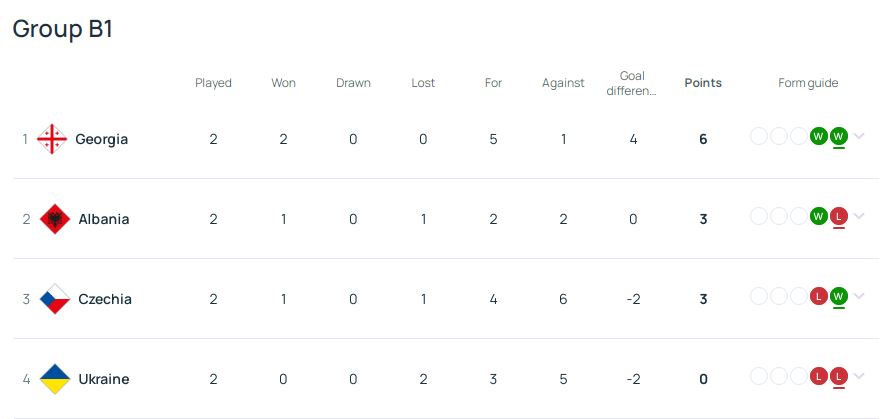This screenshot has width=882, height=419.
Task: Click the Czechia flag icon
Action: (x=55, y=299)
